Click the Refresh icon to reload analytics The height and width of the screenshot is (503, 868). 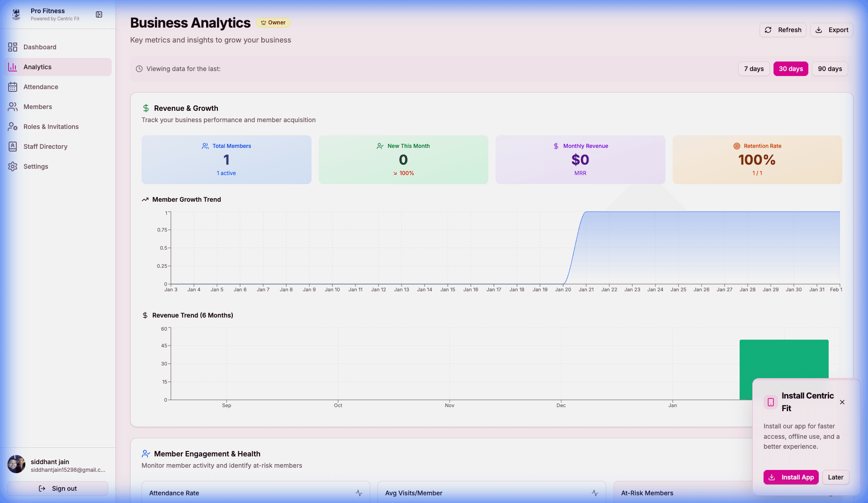click(x=768, y=30)
